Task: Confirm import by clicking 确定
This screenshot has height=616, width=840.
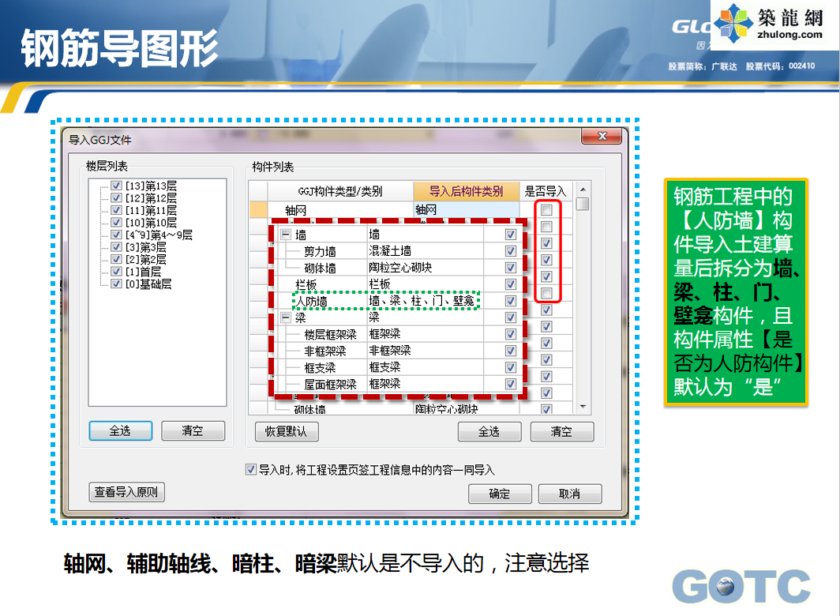Action: point(500,493)
